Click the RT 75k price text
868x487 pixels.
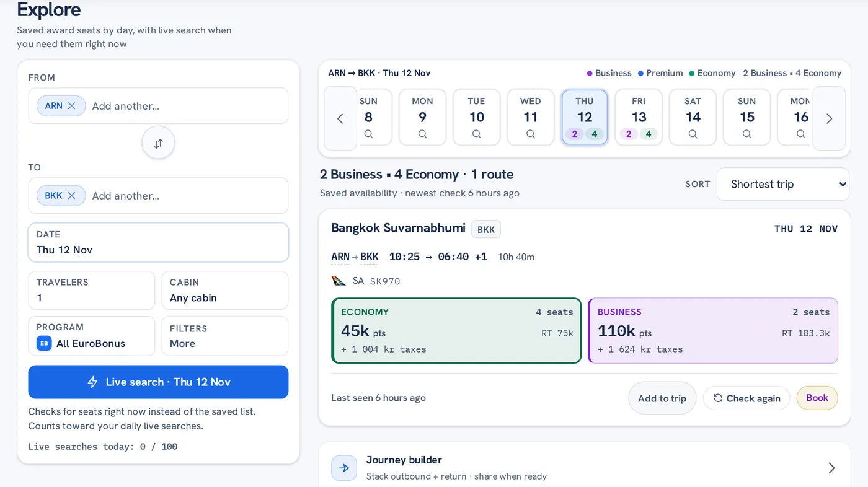(557, 333)
